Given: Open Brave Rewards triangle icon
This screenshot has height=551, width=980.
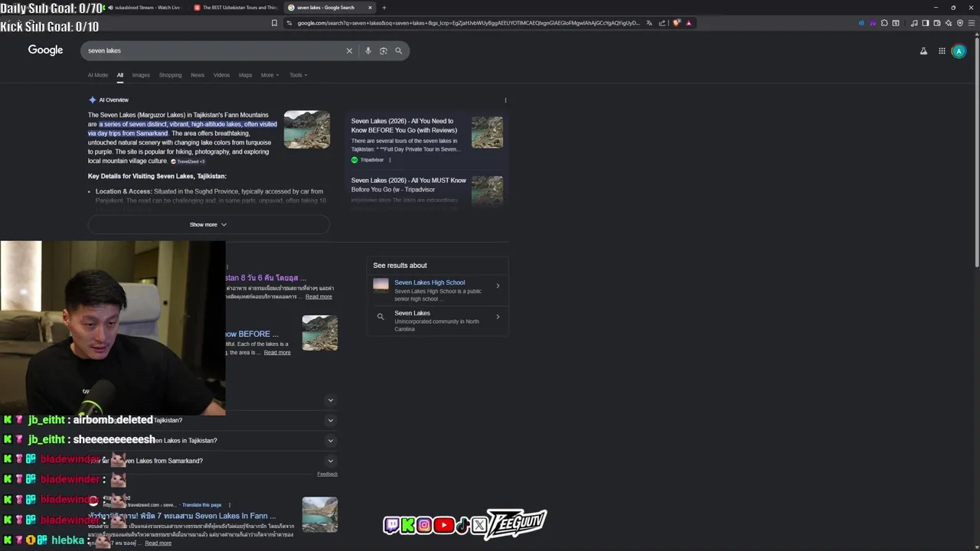Looking at the screenshot, I should [688, 23].
